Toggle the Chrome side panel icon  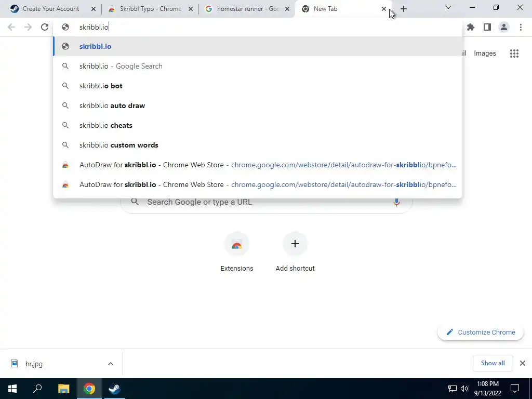487,27
